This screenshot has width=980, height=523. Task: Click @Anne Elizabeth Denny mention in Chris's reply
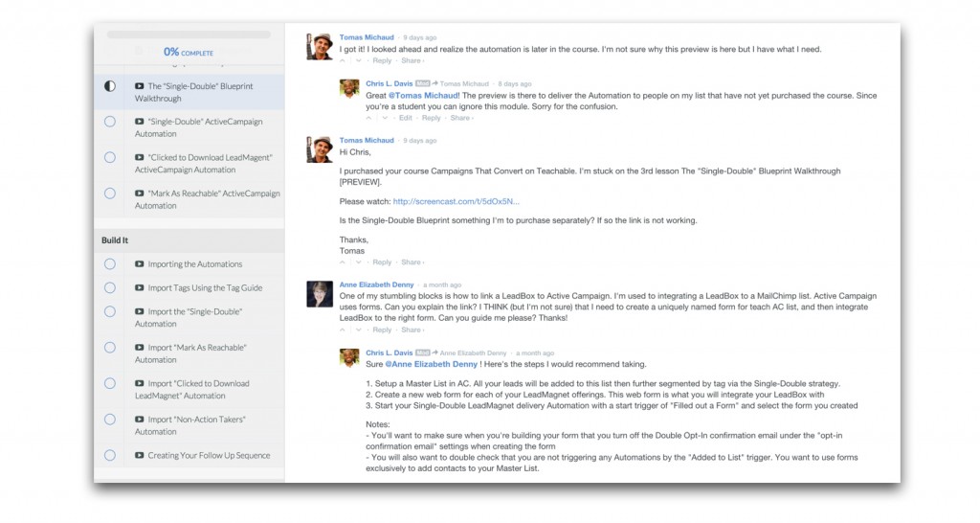[x=432, y=364]
